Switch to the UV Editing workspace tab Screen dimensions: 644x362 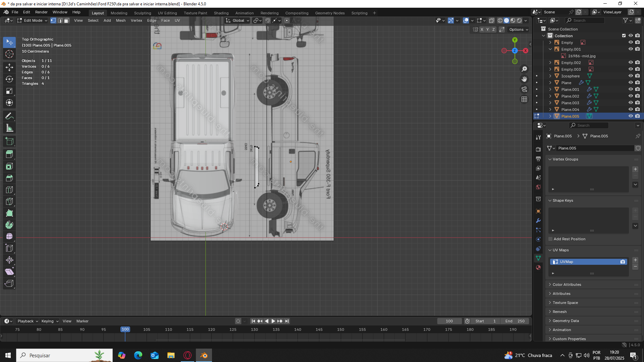tap(167, 13)
